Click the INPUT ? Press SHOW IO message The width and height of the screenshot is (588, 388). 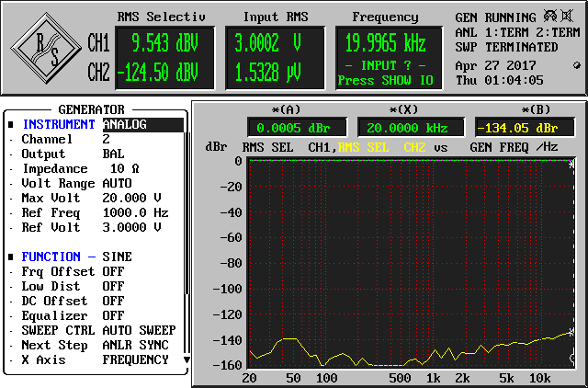pyautogui.click(x=386, y=73)
